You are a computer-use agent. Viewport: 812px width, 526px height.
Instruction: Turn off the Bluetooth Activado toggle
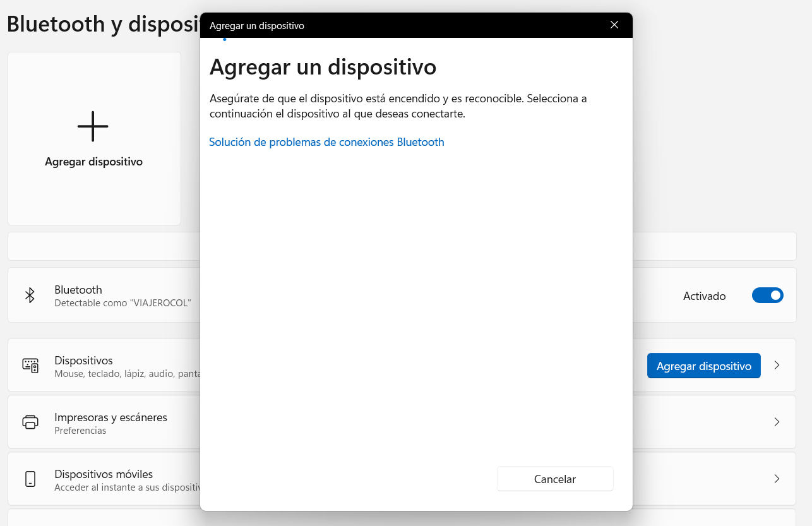767,296
